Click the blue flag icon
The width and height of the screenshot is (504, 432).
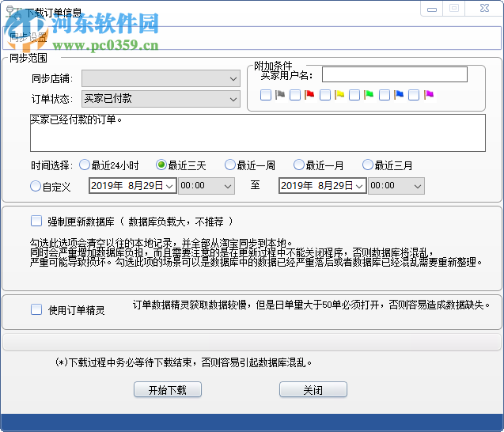[399, 94]
